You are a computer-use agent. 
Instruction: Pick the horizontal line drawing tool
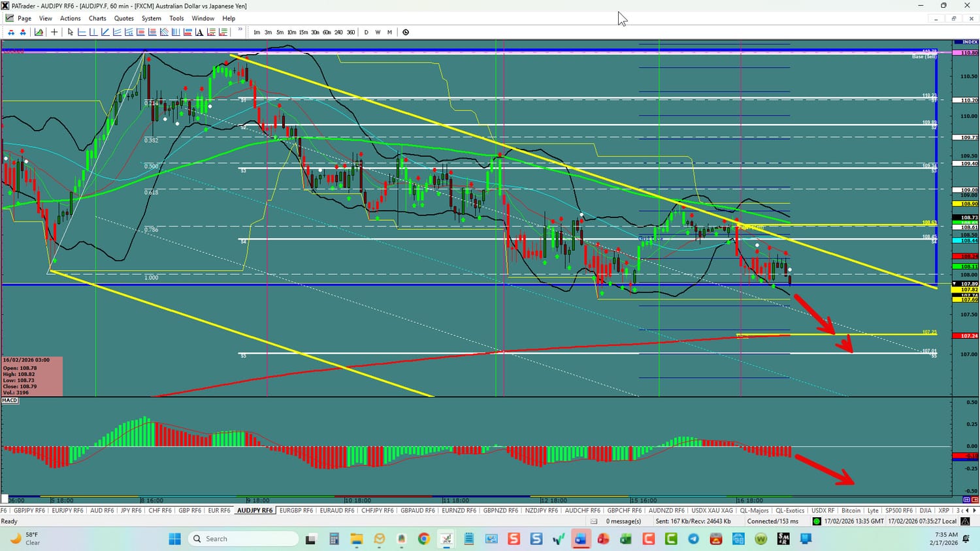[82, 32]
